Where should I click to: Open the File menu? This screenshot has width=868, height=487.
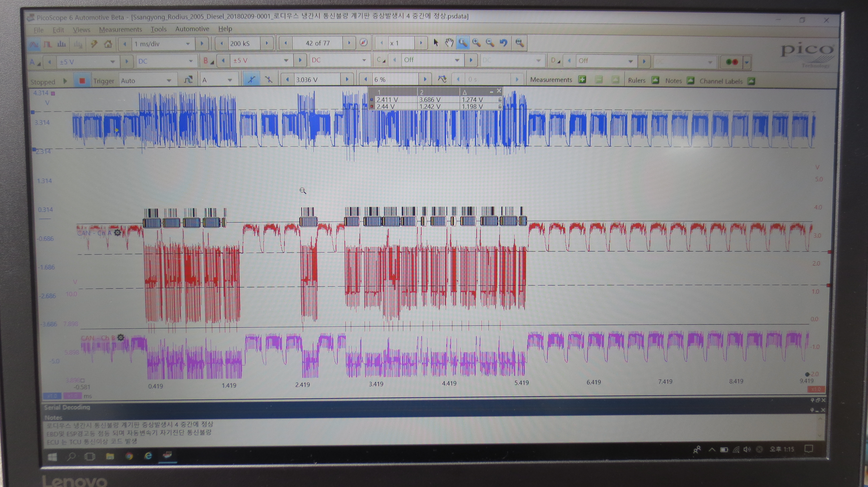pyautogui.click(x=38, y=30)
